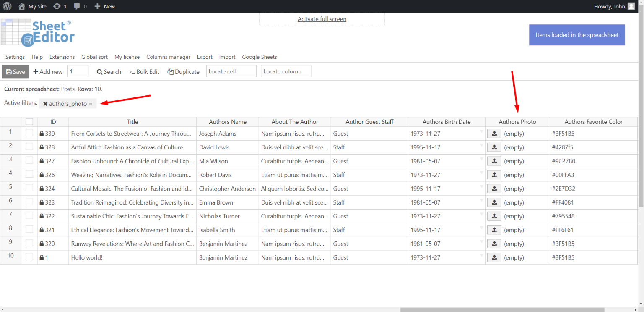Upload a photo for the Hello world! post
The image size is (644, 312).
click(494, 257)
